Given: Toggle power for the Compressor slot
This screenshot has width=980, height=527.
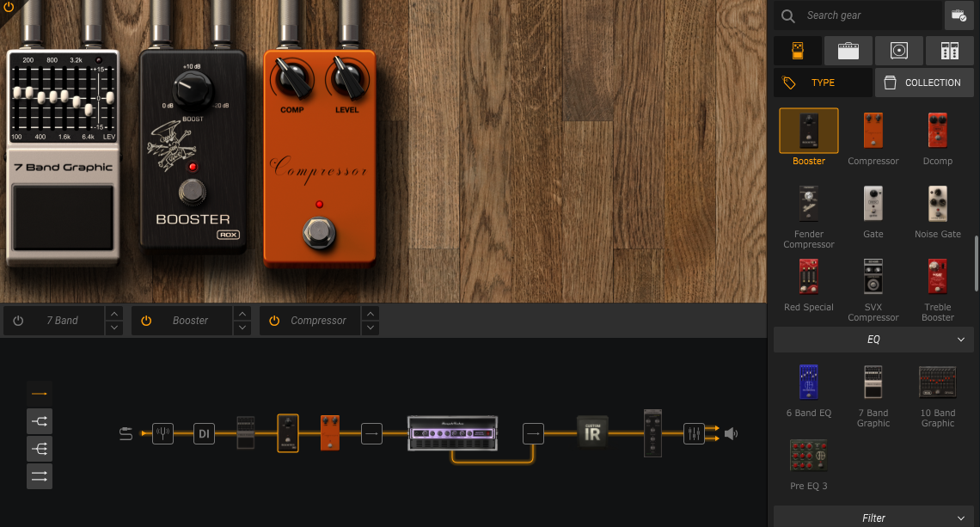Looking at the screenshot, I should point(274,321).
